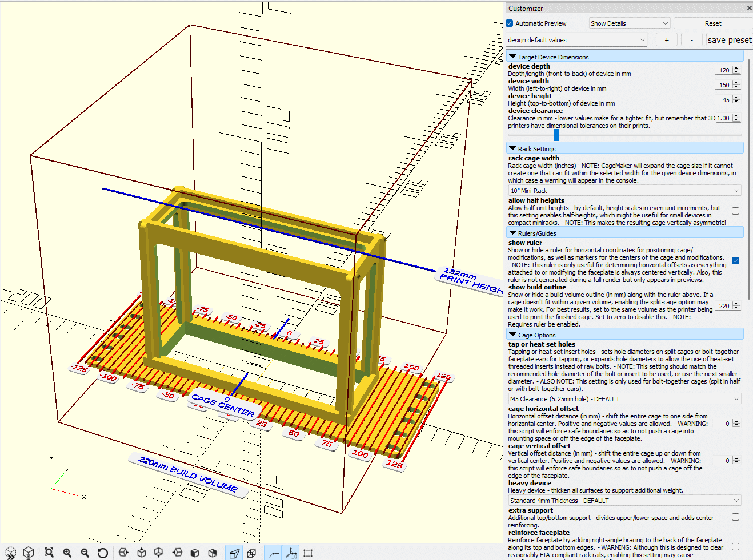Click the build outline 220 value field
This screenshot has width=753, height=560.
pos(724,306)
